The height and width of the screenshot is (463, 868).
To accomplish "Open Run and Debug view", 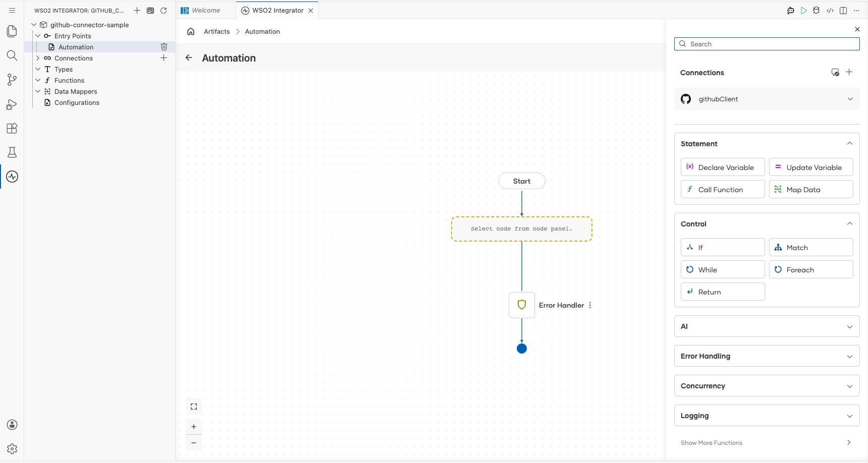I will tap(12, 104).
